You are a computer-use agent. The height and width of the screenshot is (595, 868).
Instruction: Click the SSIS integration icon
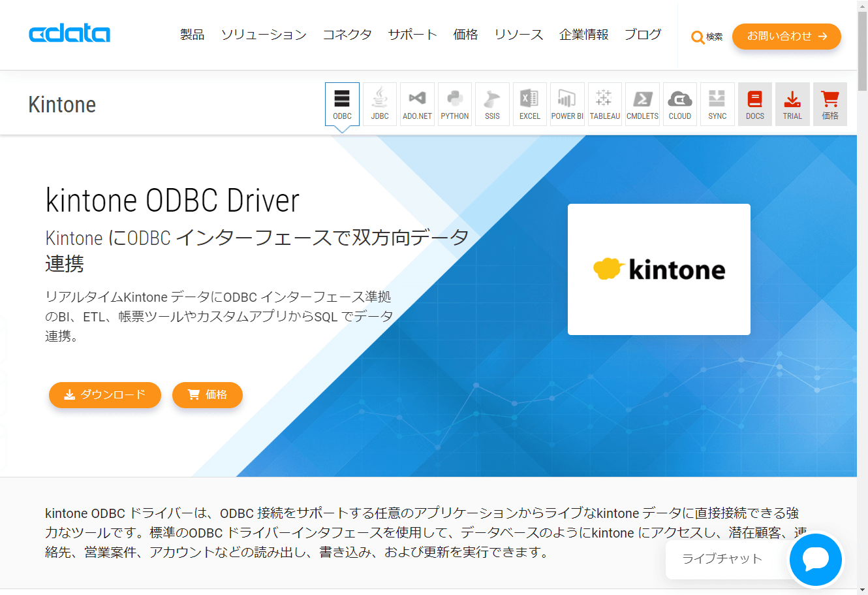(x=492, y=103)
